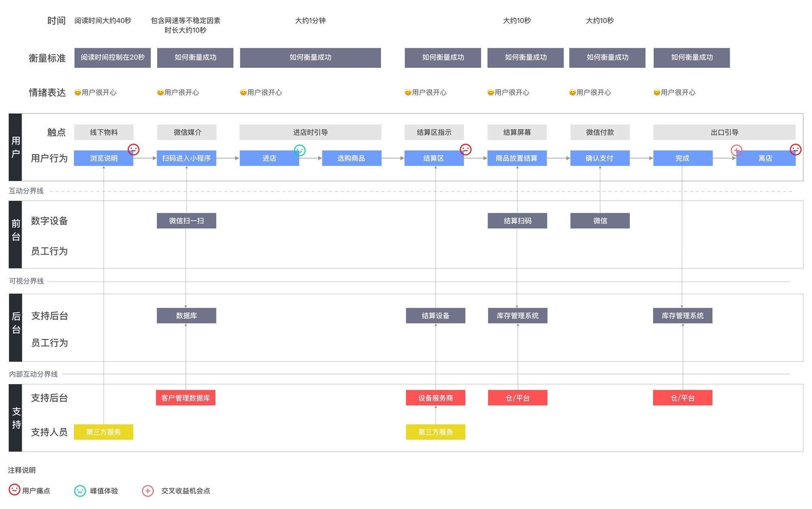
Task: Click yellow 第三方服务 box beneath 设备服务商
Action: point(436,432)
